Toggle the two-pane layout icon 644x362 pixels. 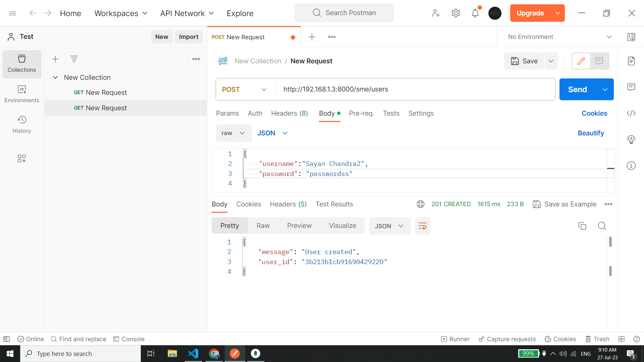pos(622,339)
